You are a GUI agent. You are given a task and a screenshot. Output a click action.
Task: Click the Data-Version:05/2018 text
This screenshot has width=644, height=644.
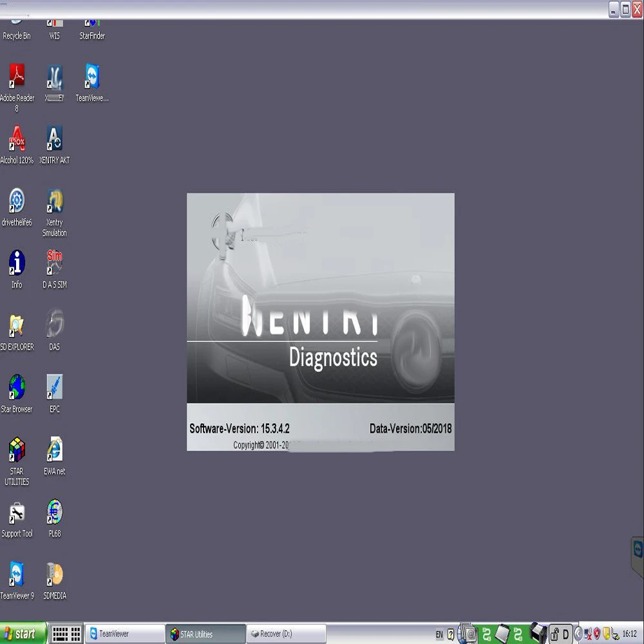[x=410, y=429]
